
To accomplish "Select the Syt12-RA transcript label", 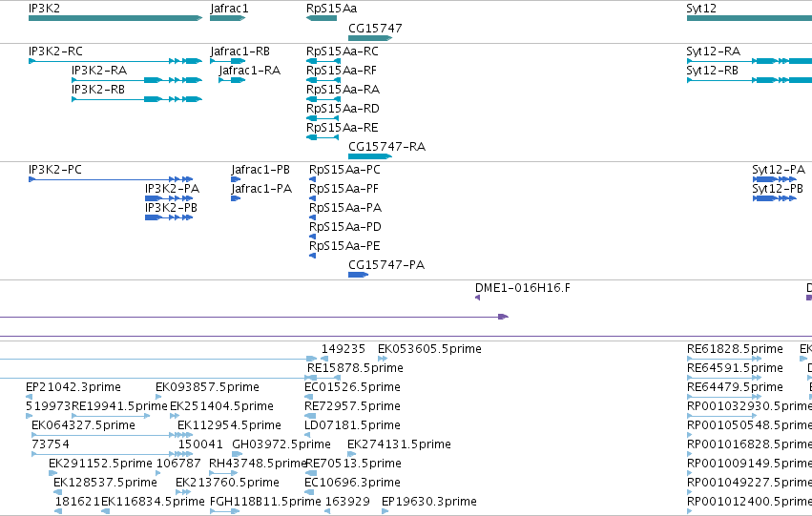I will (x=713, y=52).
